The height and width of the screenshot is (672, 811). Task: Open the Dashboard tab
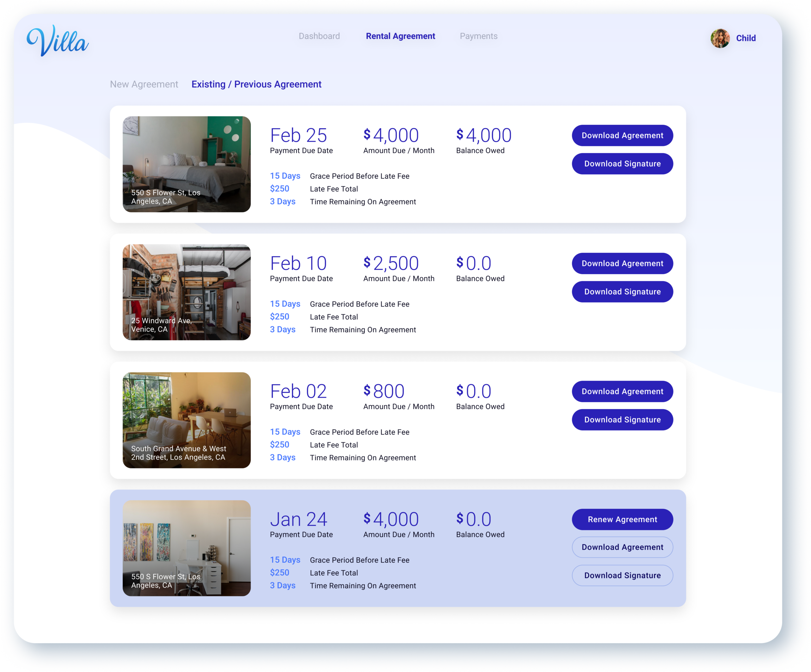319,36
